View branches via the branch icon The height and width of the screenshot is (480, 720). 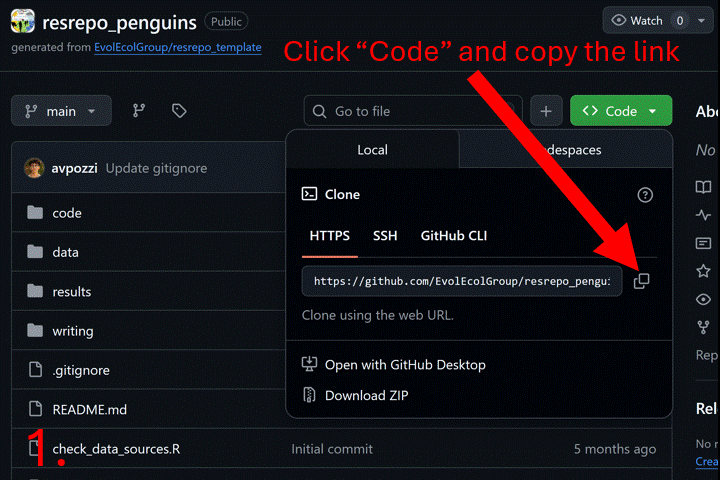coord(139,111)
